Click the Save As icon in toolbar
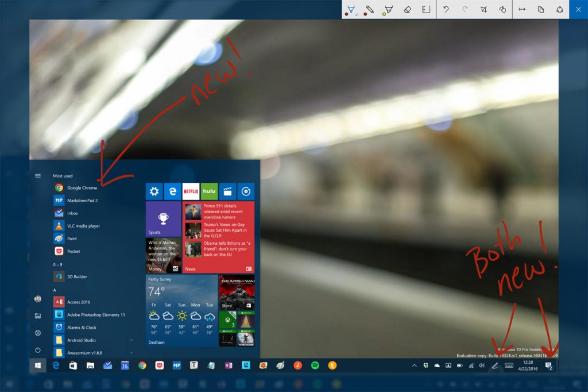The height and width of the screenshot is (392, 588). point(522,9)
